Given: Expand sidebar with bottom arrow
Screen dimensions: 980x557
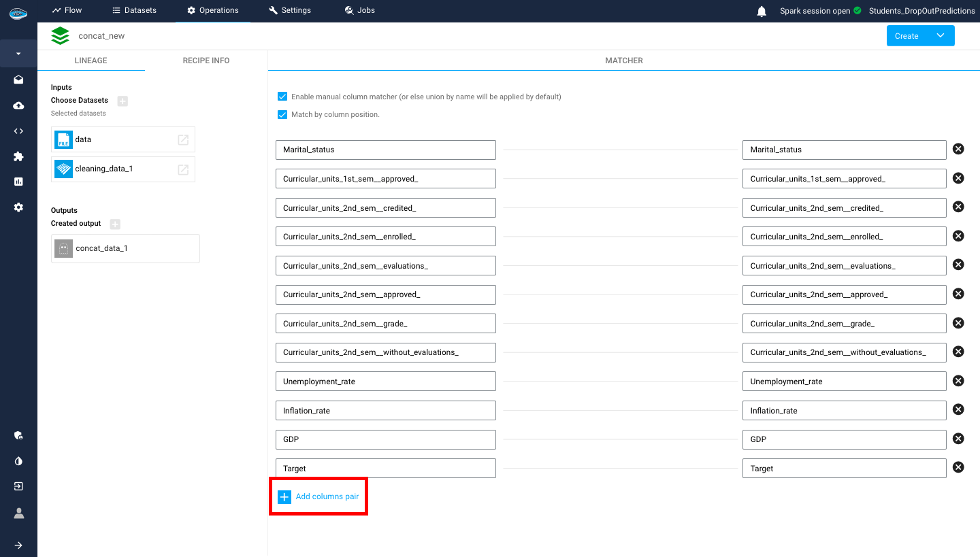Looking at the screenshot, I should [18, 545].
